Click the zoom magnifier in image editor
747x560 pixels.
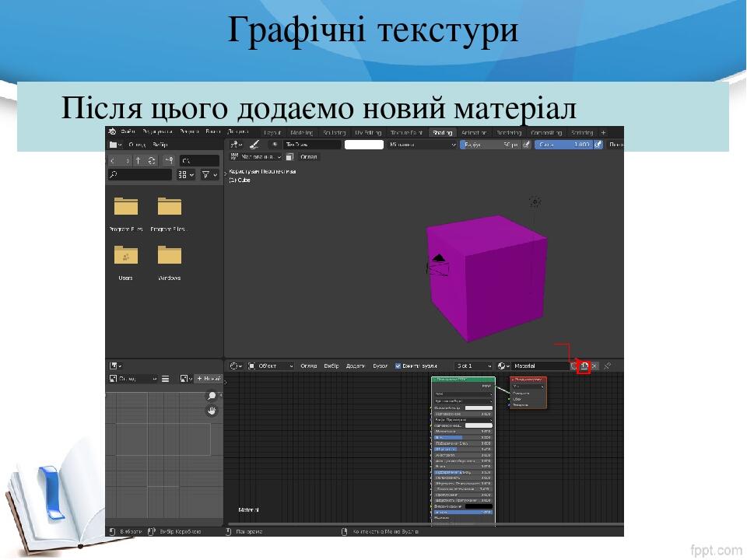(x=211, y=396)
